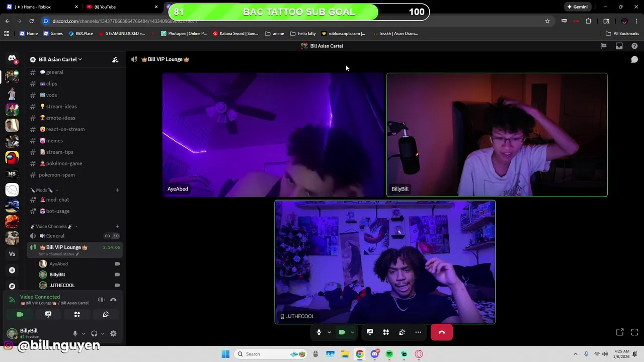The height and width of the screenshot is (362, 644).
Task: Add a server with plus icon
Action: [x=12, y=270]
